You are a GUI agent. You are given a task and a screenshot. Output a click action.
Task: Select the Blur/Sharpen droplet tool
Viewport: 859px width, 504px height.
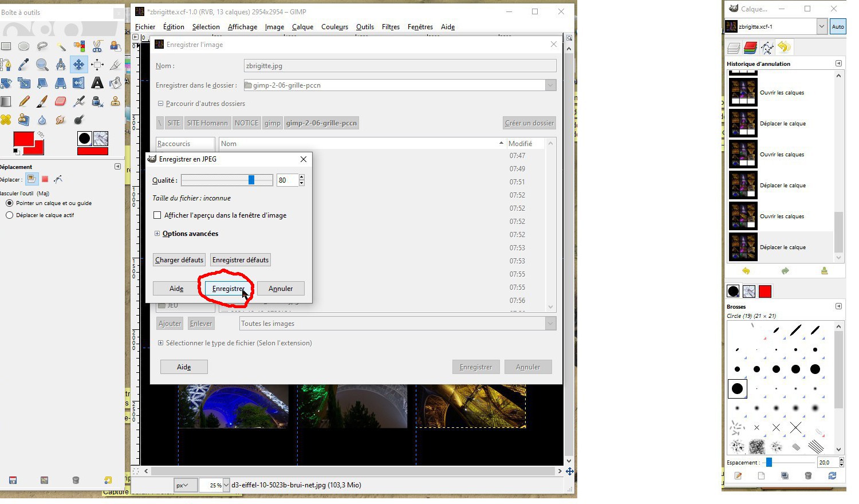tap(42, 120)
